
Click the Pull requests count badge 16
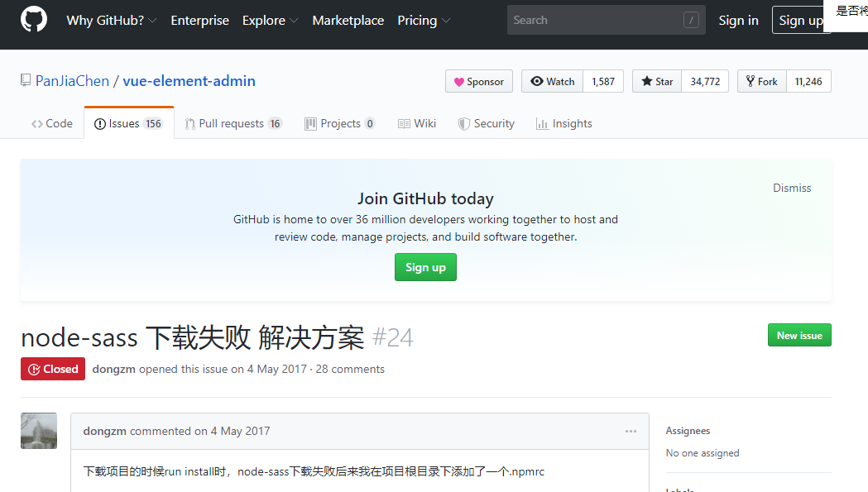point(275,124)
